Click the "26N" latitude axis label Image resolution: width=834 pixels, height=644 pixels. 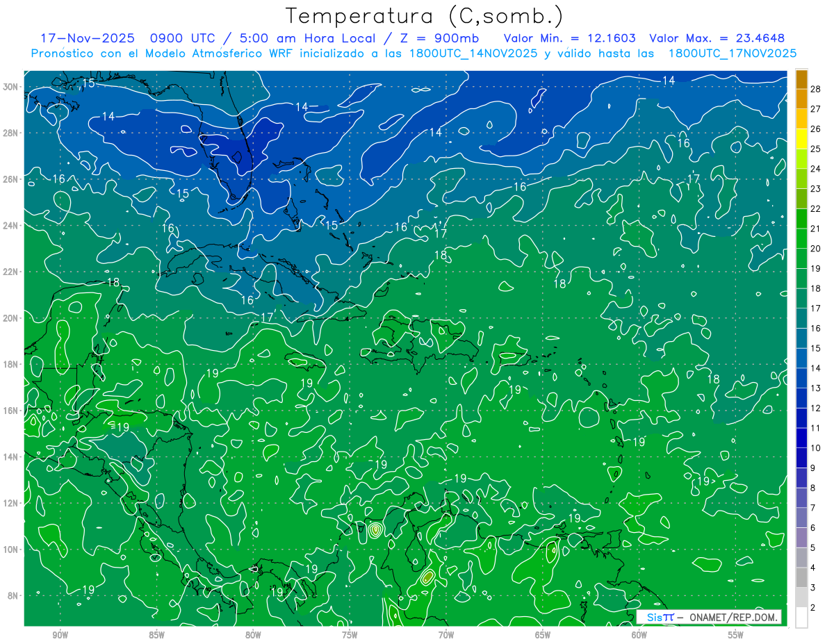12,179
